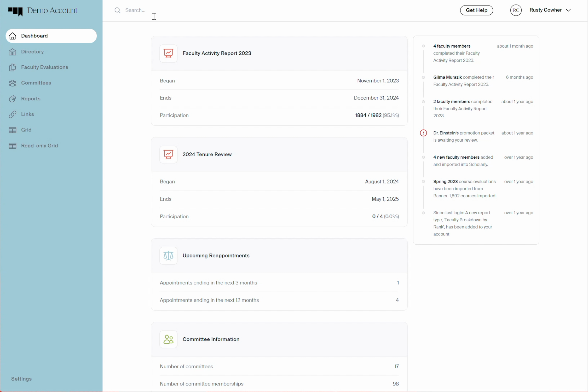Click the Read-only Grid table icon

(x=13, y=146)
